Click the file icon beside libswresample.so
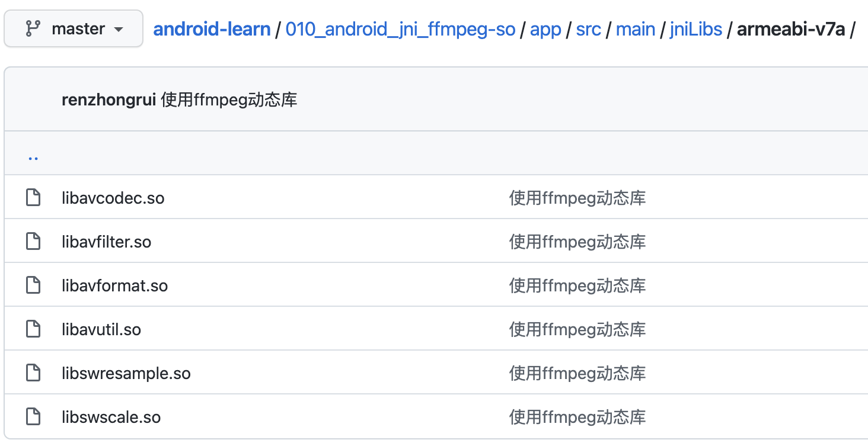 point(33,373)
